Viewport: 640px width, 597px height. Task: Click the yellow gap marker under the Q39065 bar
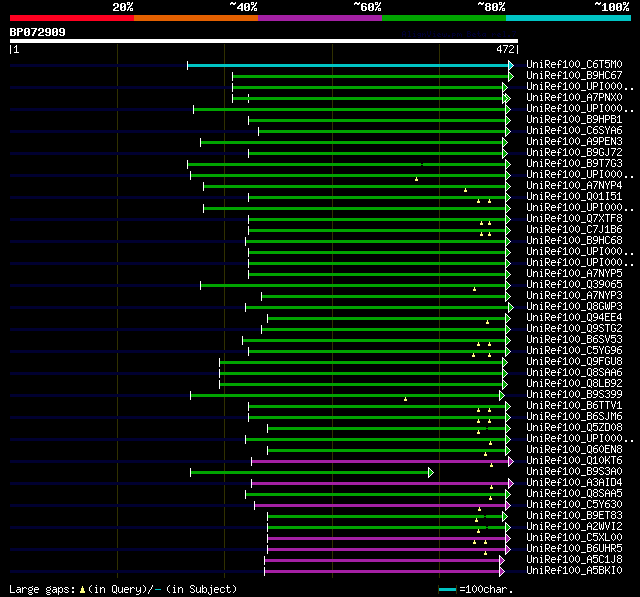(474, 289)
